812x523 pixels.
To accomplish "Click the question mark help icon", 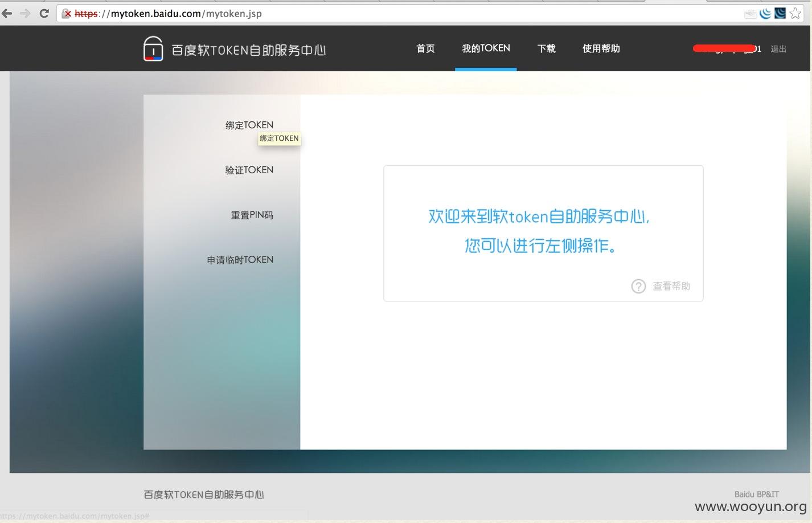I will click(638, 286).
